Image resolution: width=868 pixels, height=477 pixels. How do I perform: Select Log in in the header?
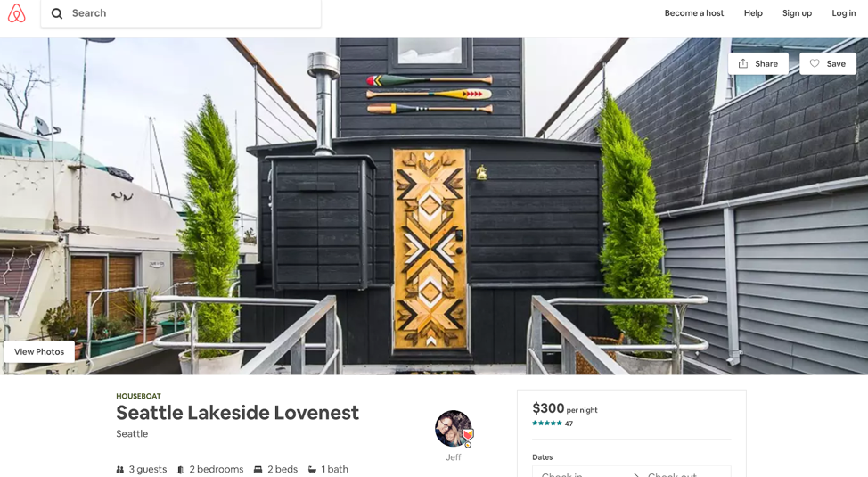pos(844,13)
